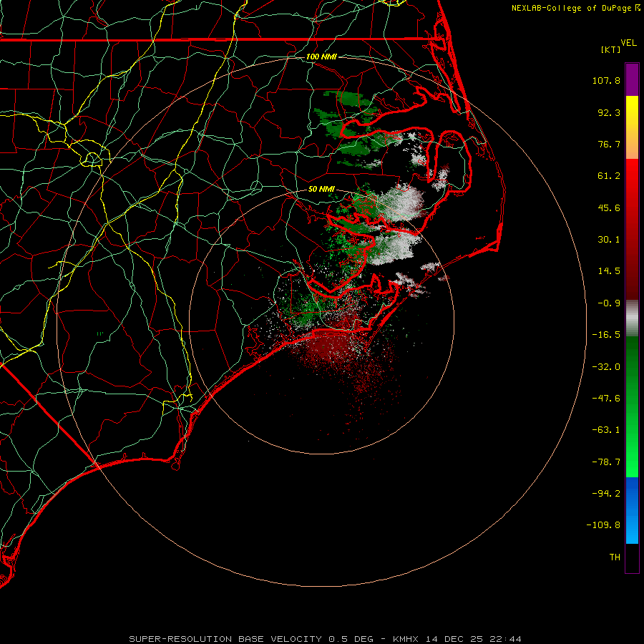Click the VEL legend title
Image resolution: width=644 pixels, height=644 pixels.
[628, 43]
